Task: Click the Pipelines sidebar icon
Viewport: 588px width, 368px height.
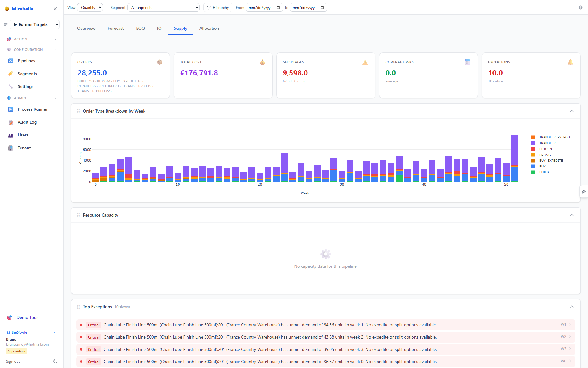Action: point(11,61)
